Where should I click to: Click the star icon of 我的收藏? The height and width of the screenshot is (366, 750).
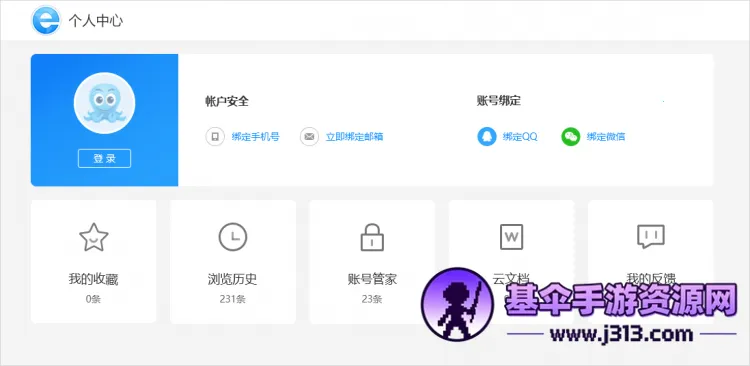[x=94, y=237]
